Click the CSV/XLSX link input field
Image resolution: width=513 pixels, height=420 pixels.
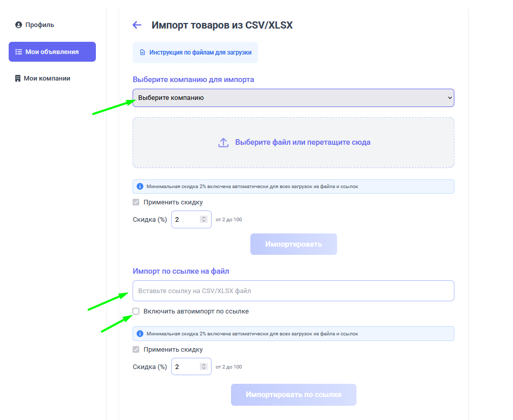[x=293, y=291]
